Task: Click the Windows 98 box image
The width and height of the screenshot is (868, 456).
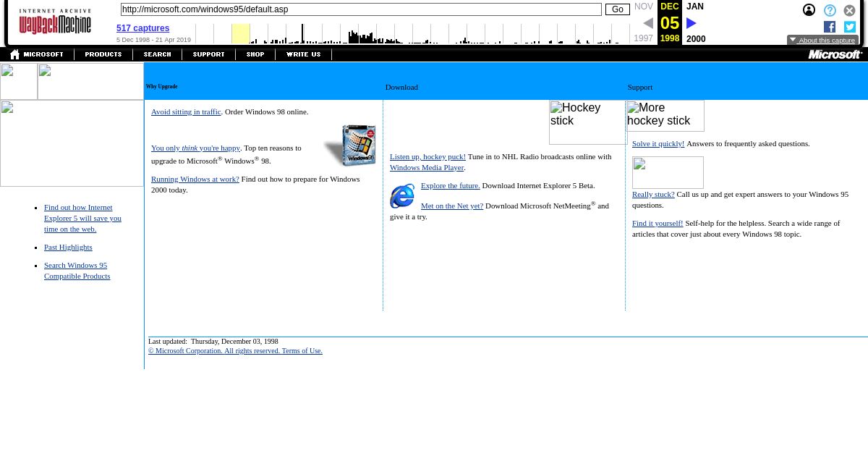Action: (x=351, y=145)
